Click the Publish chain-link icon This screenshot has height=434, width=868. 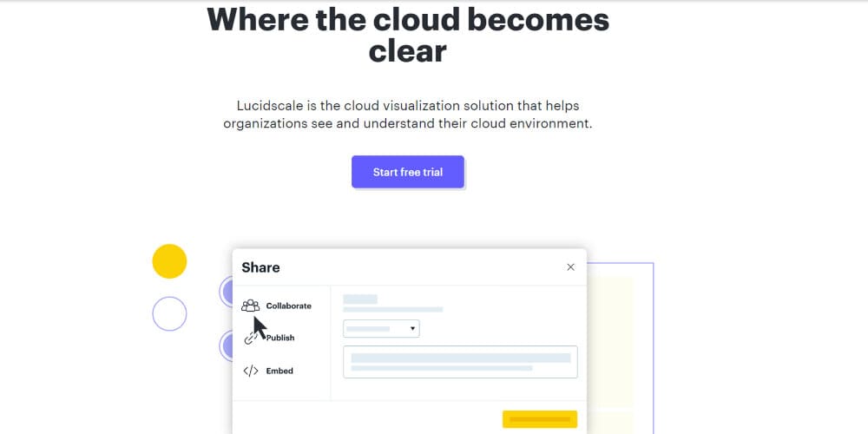tap(251, 338)
